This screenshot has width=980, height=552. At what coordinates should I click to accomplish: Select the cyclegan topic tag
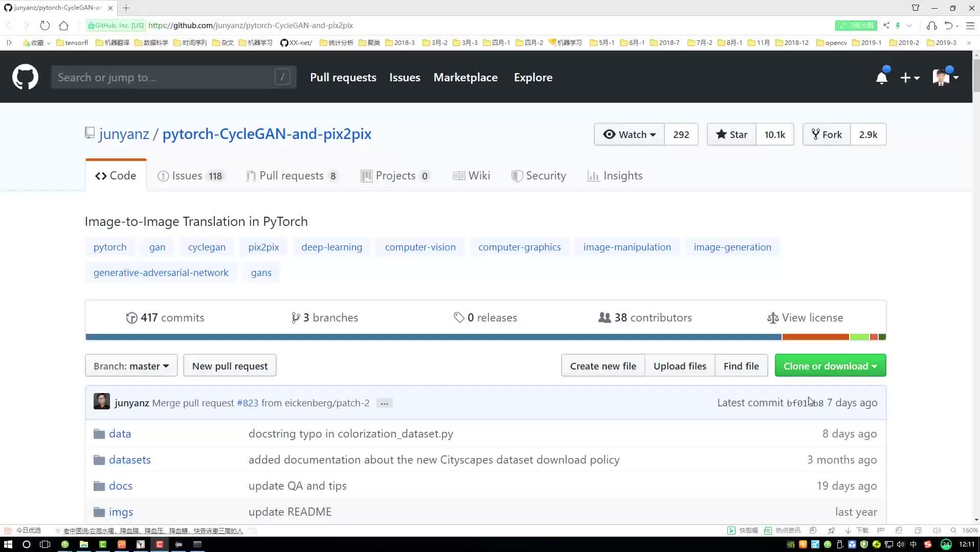click(207, 247)
